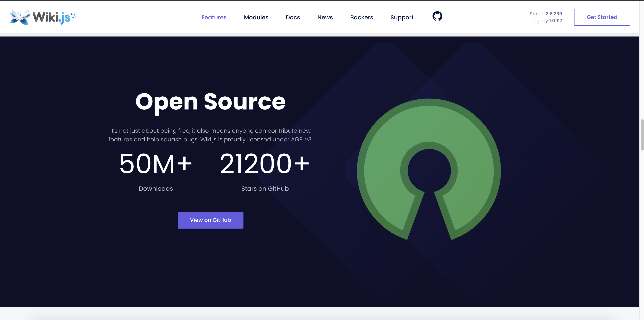Click the Downloads label text
The image size is (644, 320).
point(156,188)
